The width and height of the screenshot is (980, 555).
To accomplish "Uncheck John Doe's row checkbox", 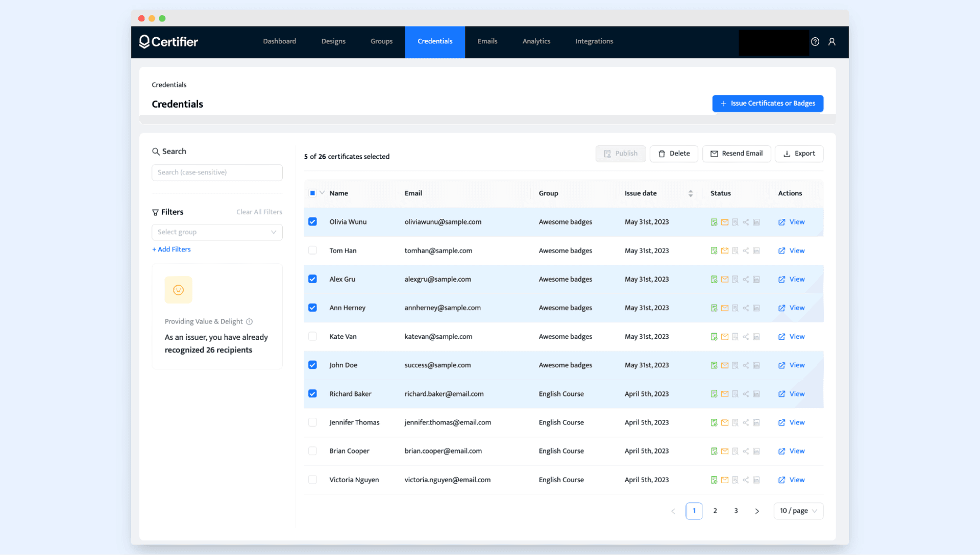I will click(x=312, y=365).
